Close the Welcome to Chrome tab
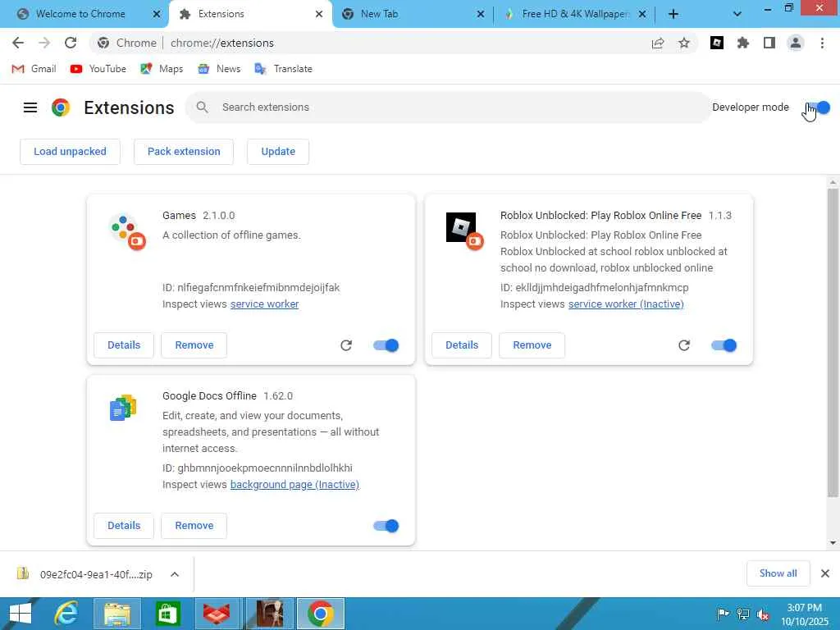This screenshot has height=630, width=840. click(157, 14)
